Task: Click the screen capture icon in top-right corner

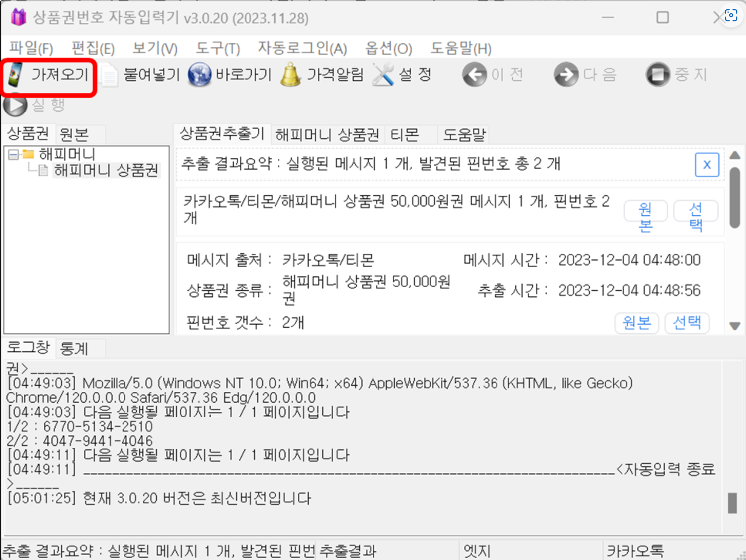Action: coord(731,15)
